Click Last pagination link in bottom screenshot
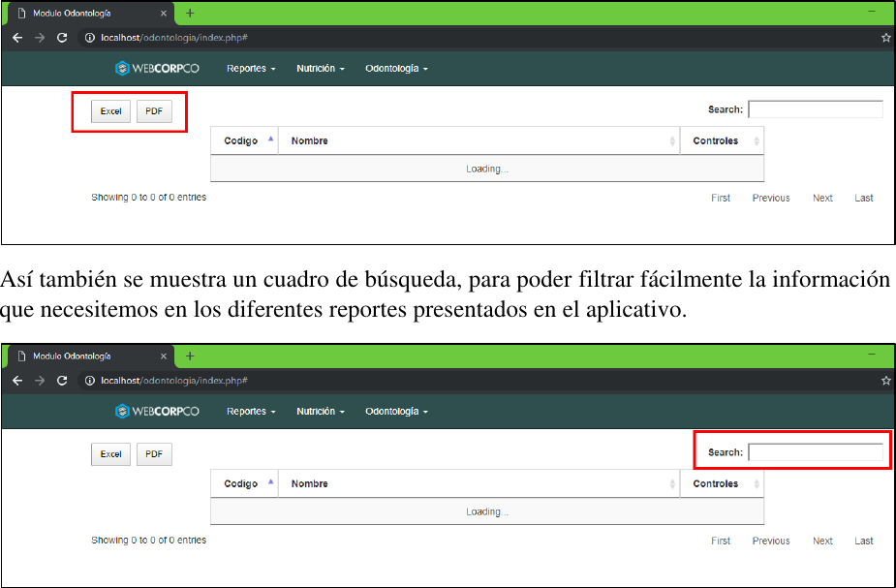 (863, 541)
